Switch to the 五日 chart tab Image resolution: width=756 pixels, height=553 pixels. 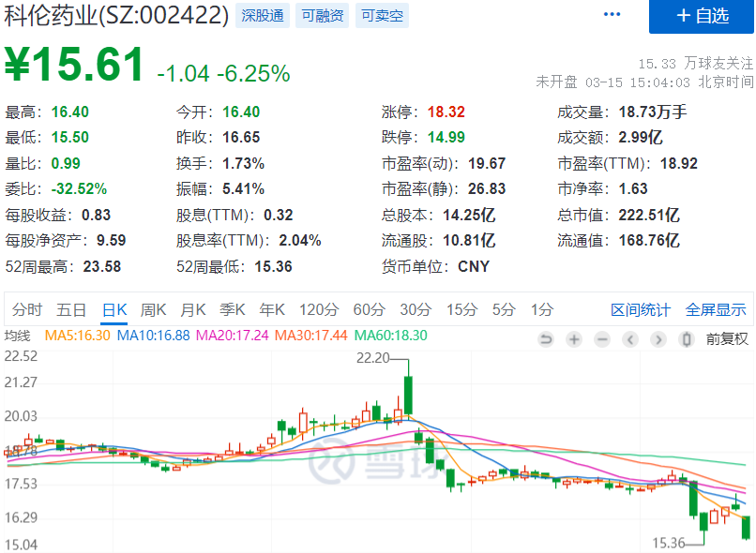[x=71, y=309]
